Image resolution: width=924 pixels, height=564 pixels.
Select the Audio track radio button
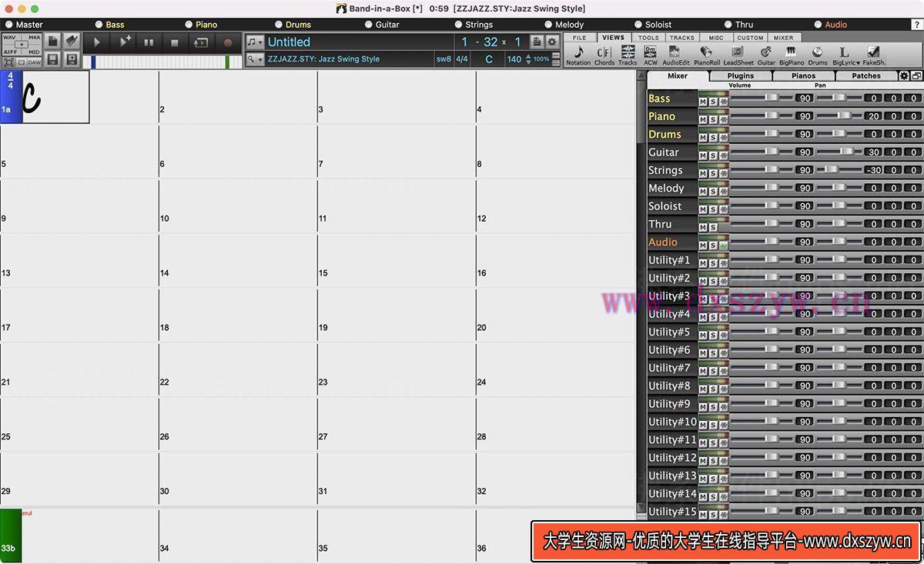point(818,25)
